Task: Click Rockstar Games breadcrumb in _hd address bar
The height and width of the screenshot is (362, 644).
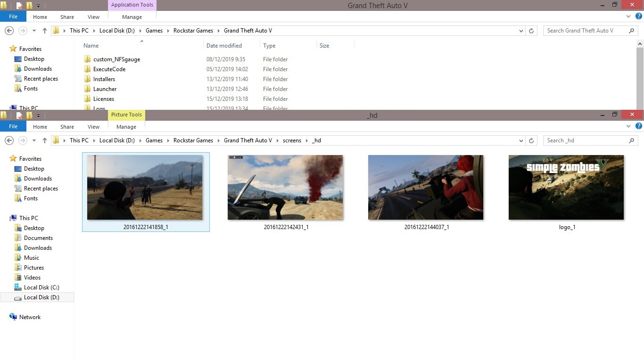Action: [x=193, y=140]
